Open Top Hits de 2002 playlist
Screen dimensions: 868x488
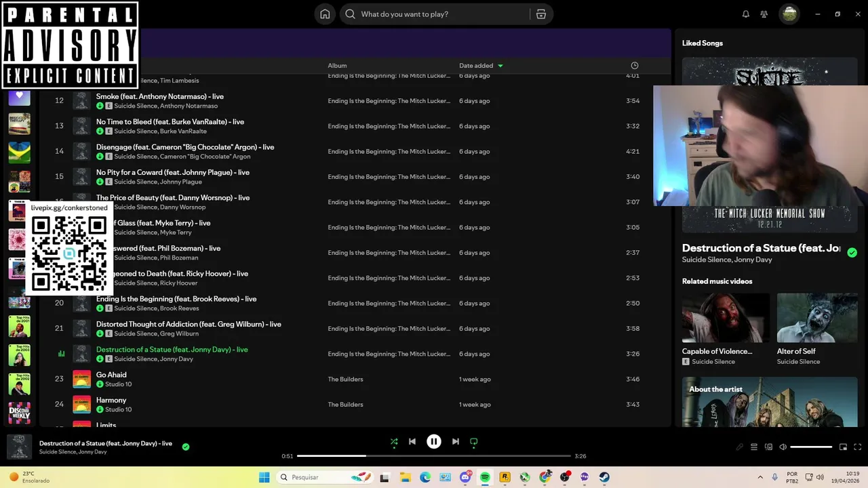[19, 384]
